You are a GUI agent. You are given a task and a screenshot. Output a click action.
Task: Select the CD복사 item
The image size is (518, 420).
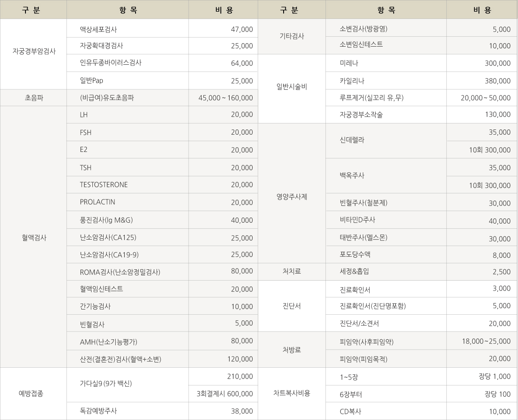(350, 411)
